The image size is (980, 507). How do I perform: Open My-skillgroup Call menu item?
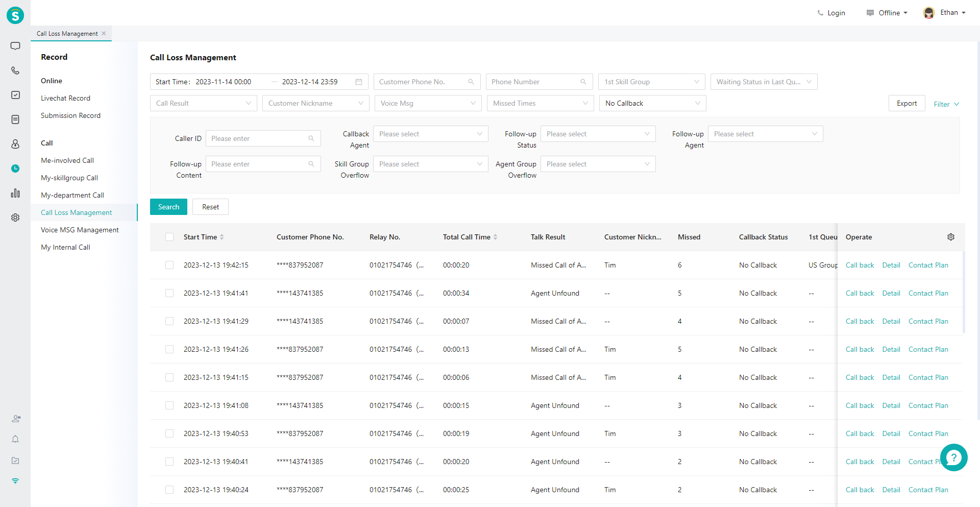(69, 178)
